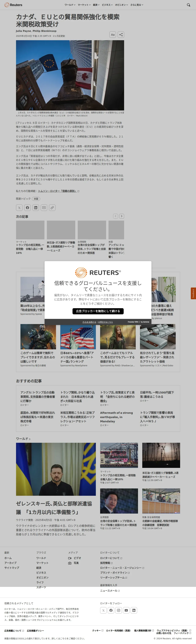
Task: Click footer ホーム link
Action: (x=8, y=558)
